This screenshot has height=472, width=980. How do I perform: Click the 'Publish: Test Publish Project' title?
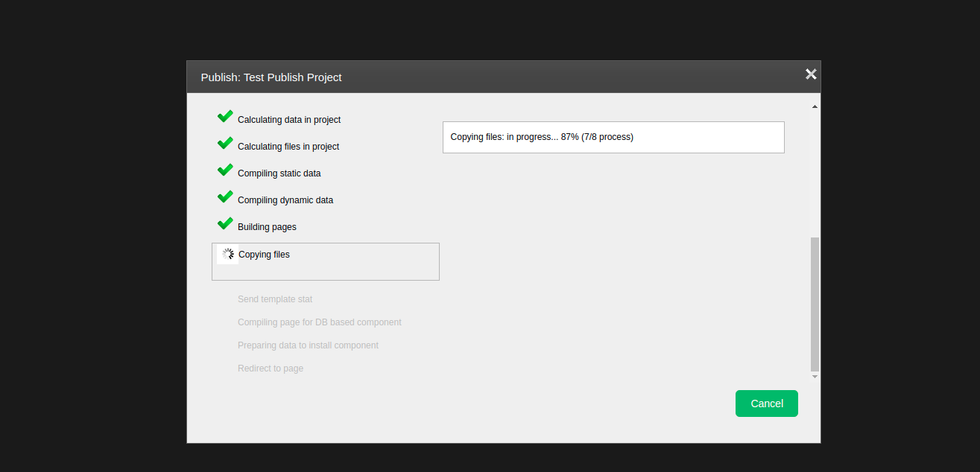point(271,77)
